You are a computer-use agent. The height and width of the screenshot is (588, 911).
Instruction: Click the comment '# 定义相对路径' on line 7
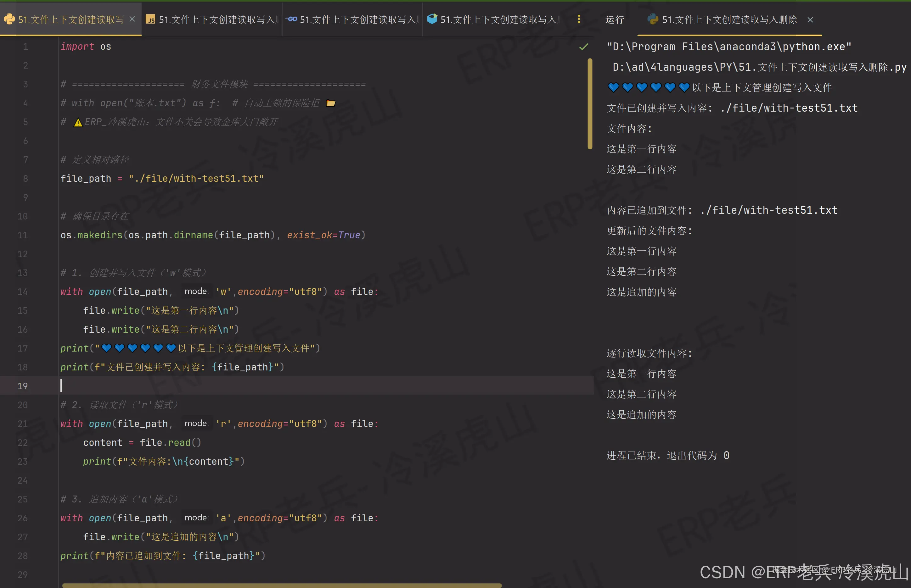pos(95,160)
